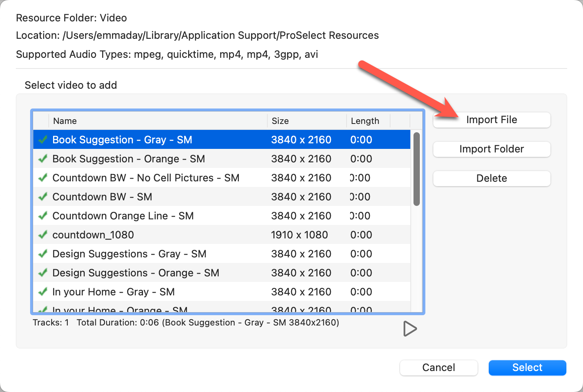583x392 pixels.
Task: Click green checkmark beside countdown_1080
Action: [x=43, y=235]
